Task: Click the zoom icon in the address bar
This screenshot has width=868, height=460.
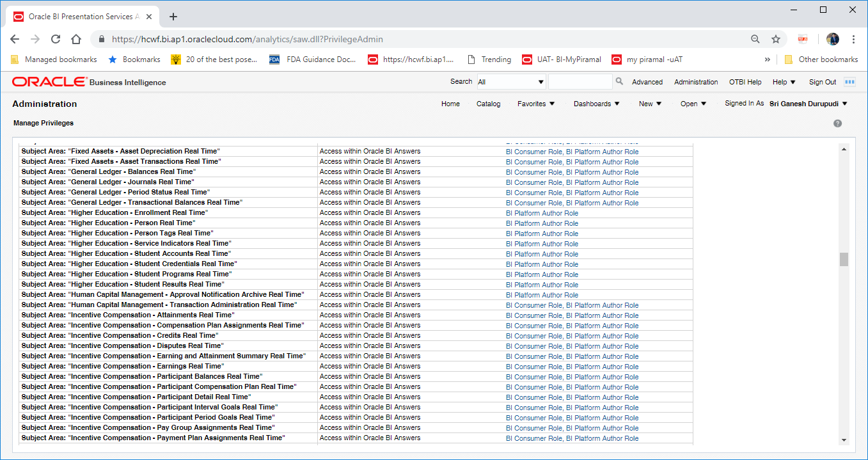Action: pos(755,38)
